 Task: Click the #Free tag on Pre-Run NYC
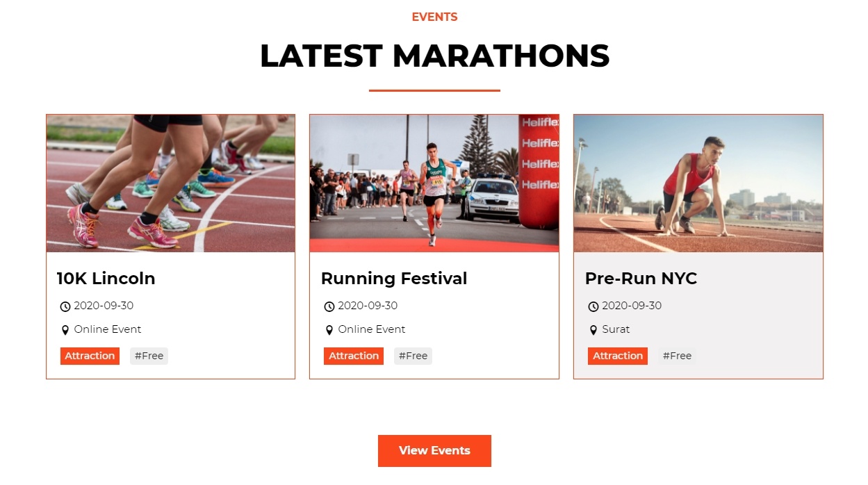[x=677, y=356]
